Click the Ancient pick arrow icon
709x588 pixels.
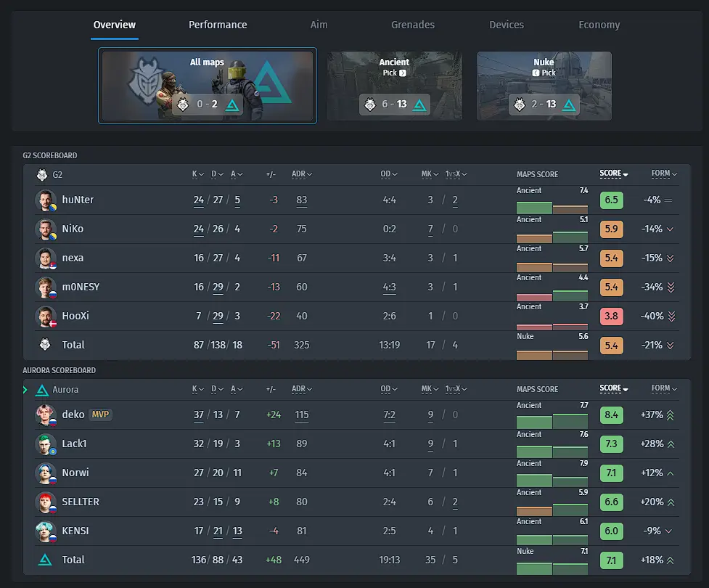[403, 73]
